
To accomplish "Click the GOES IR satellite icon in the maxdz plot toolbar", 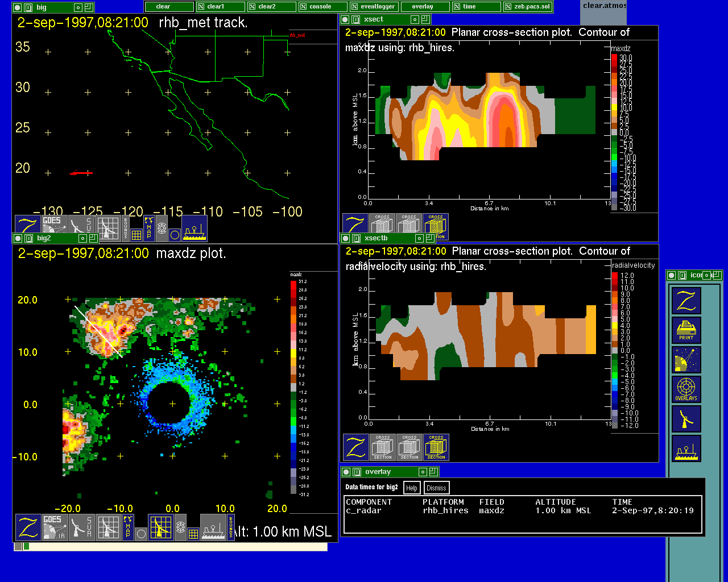I will click(x=53, y=527).
